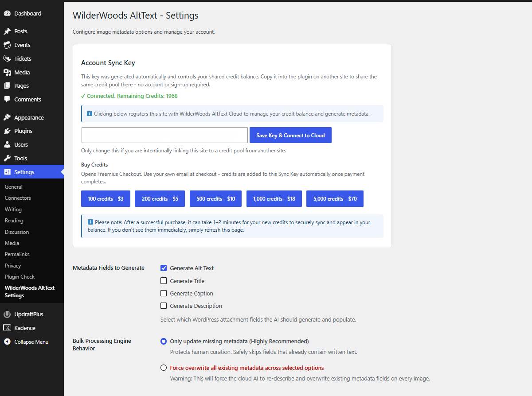Click the Posts pushpin icon
This screenshot has height=396, width=532.
7,31
